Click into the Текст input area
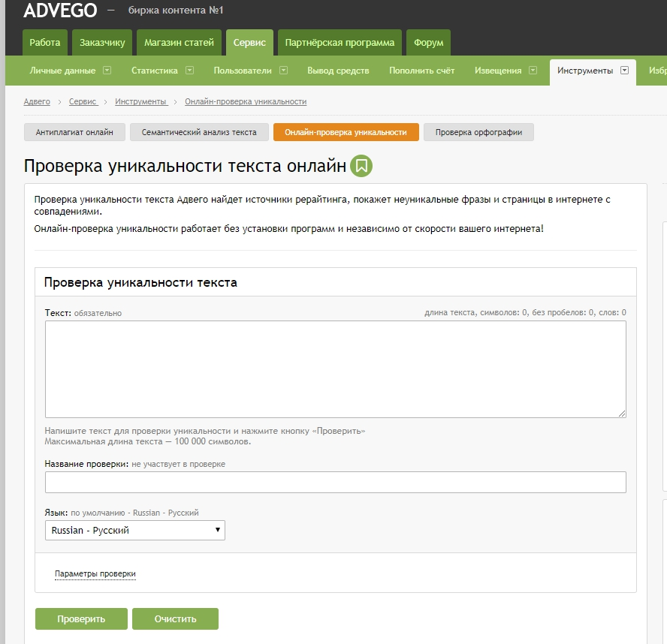 (335, 369)
